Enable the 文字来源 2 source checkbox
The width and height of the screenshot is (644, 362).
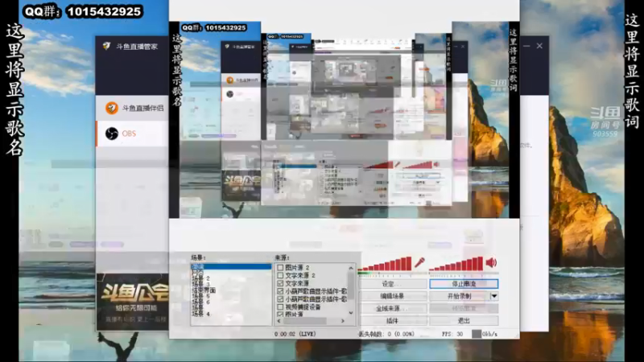280,275
